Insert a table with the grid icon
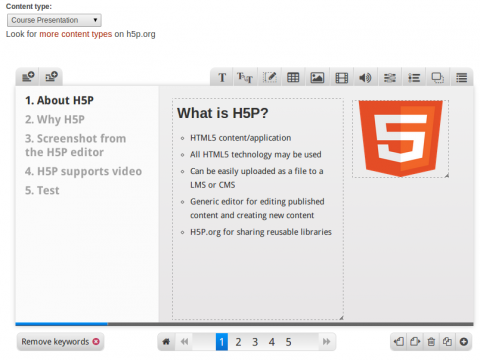480x360 pixels. [x=293, y=78]
